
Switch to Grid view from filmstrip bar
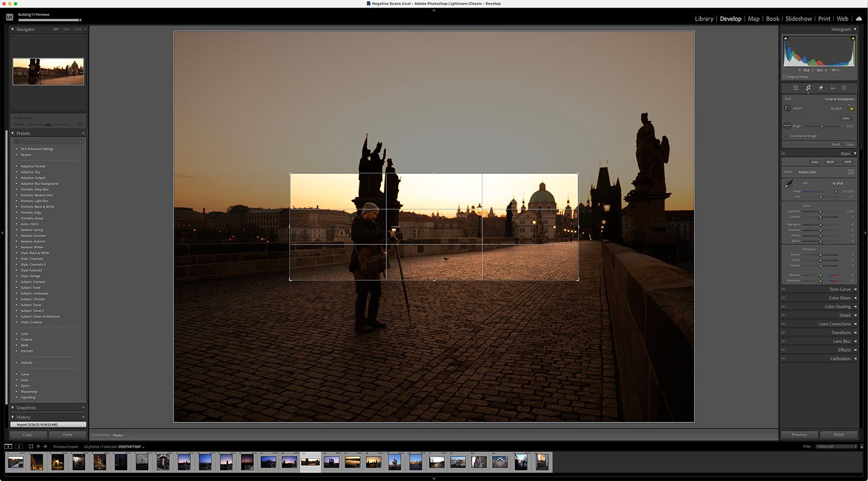click(x=31, y=446)
